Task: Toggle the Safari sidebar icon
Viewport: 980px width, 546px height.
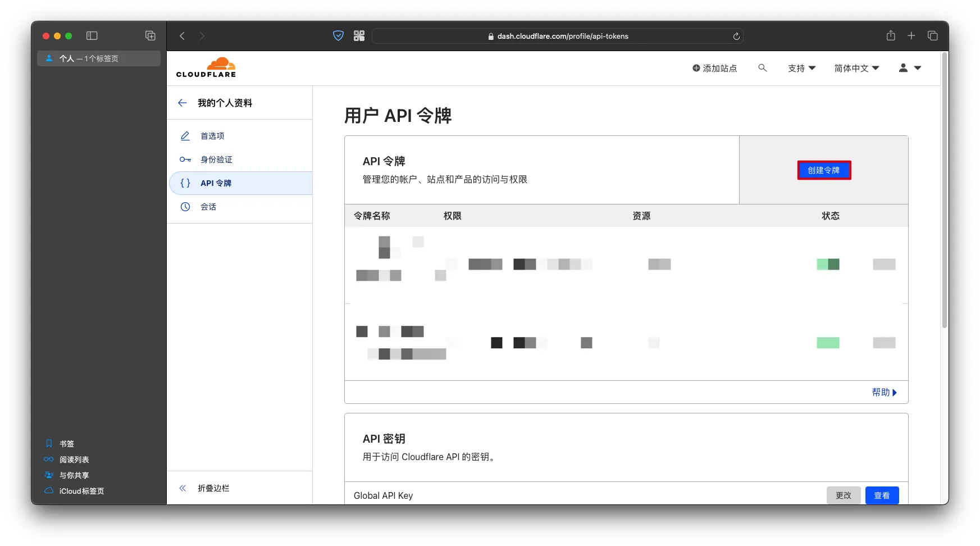Action: pyautogui.click(x=92, y=36)
